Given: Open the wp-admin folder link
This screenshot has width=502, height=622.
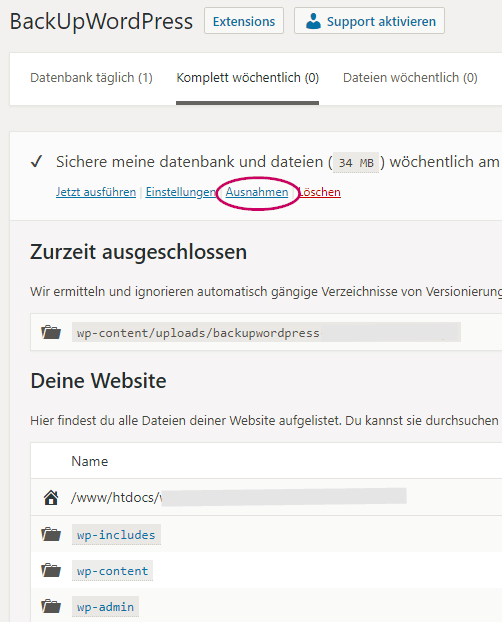Looking at the screenshot, I should tap(105, 607).
